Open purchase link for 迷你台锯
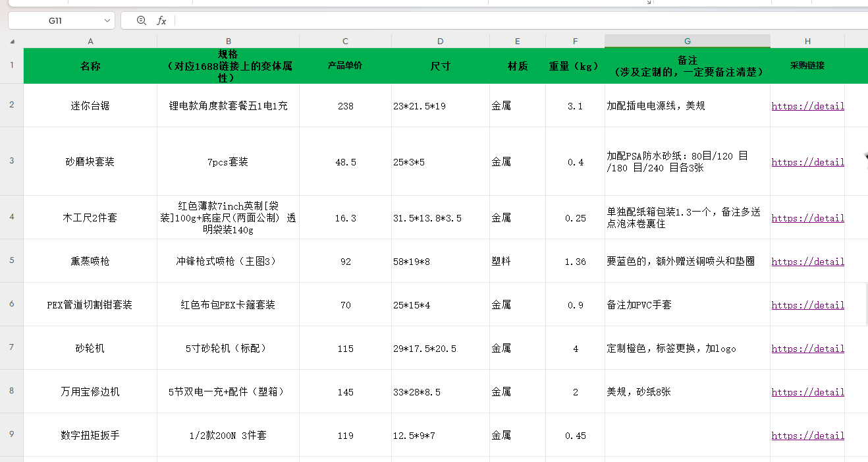Viewport: 868px width, 462px height. 807,105
